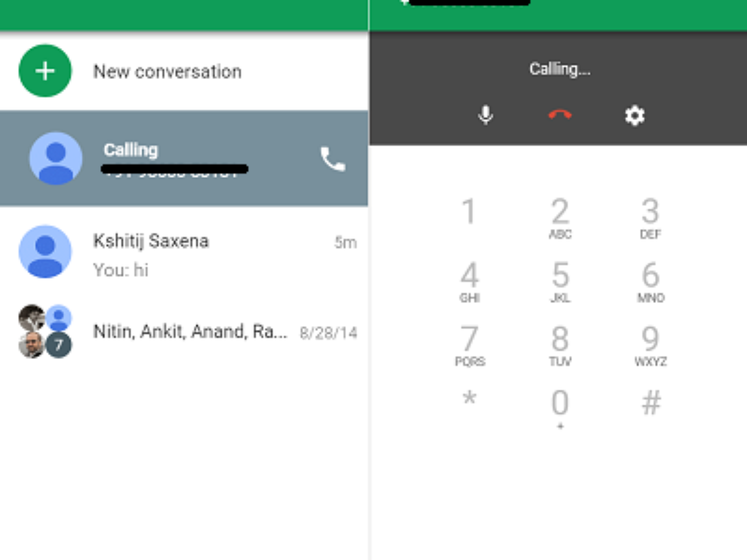The height and width of the screenshot is (560, 747).
Task: Tap dial pad key 7 PQRS
Action: pyautogui.click(x=469, y=346)
